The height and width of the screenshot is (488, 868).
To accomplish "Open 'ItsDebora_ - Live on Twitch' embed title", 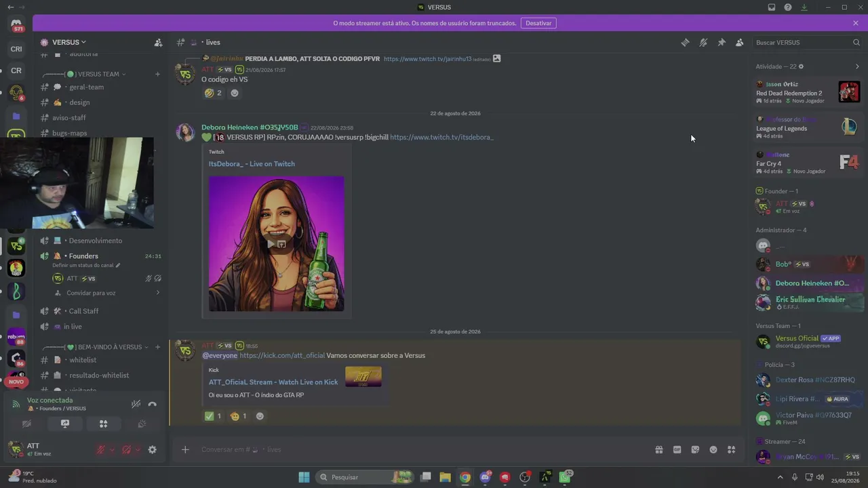I will 252,164.
